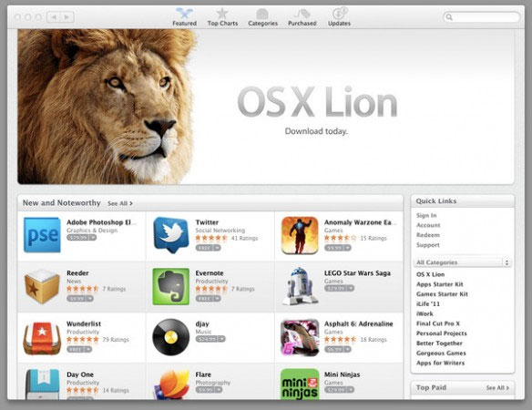Open the Twitter app icon

click(x=171, y=235)
